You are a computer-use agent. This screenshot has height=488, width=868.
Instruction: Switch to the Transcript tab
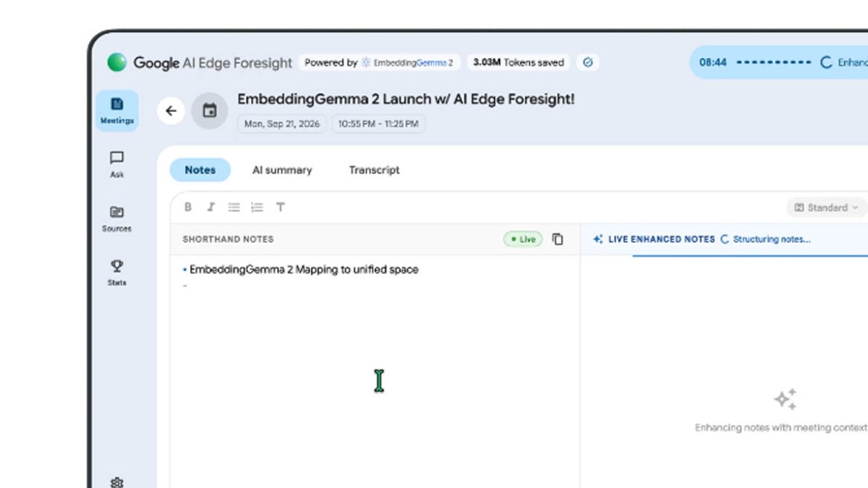tap(374, 170)
